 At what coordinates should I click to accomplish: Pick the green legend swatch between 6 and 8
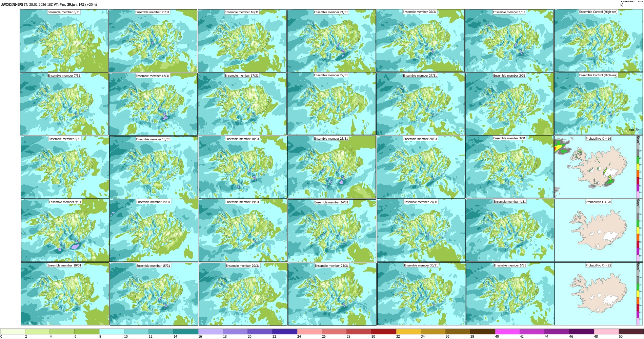click(x=87, y=332)
